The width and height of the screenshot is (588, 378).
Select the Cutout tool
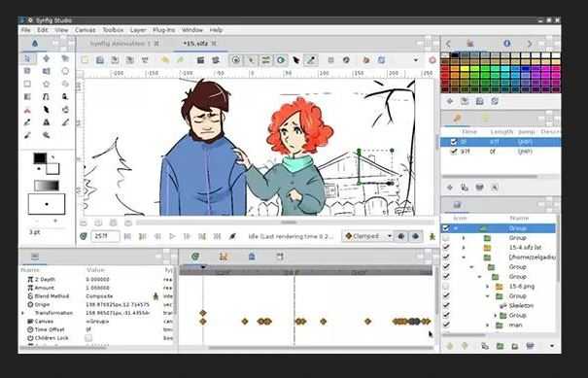pos(27,110)
